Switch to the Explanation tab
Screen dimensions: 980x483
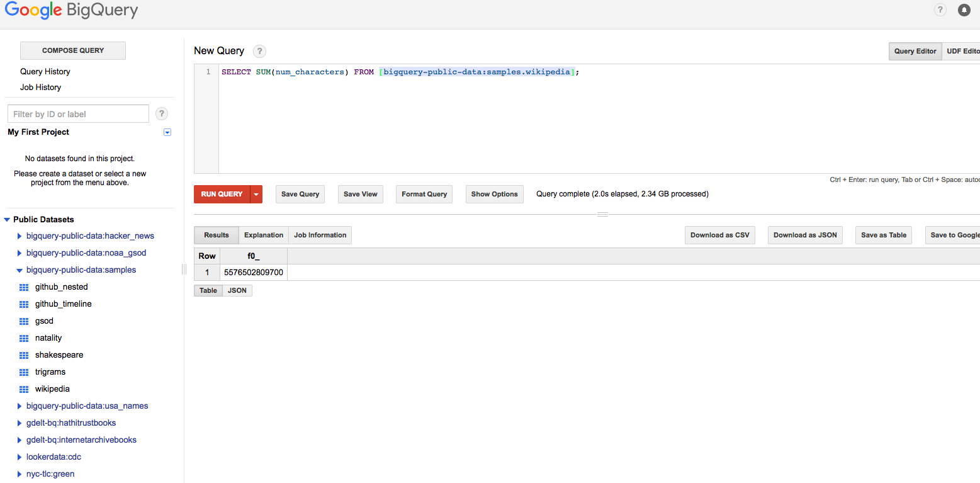[264, 235]
